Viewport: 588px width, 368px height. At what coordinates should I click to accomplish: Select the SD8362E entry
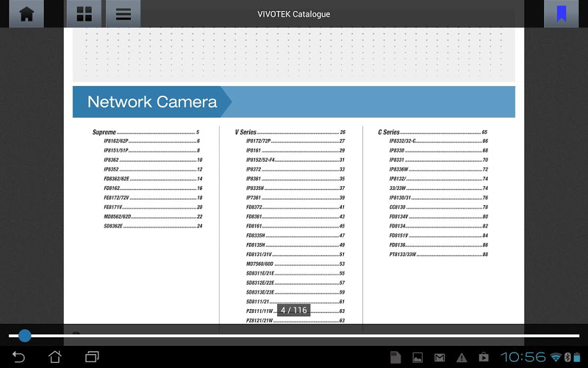153,226
